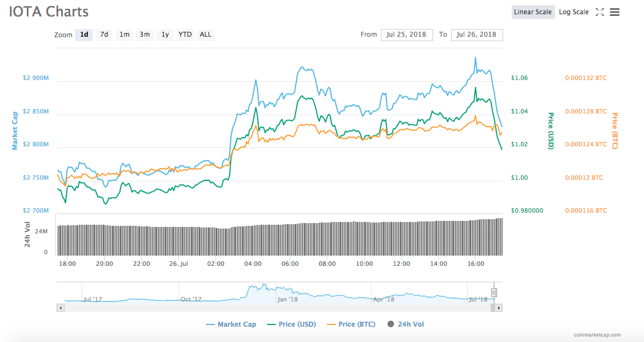644x342 pixels.
Task: Click the navigator overview mini chart
Action: [280, 293]
